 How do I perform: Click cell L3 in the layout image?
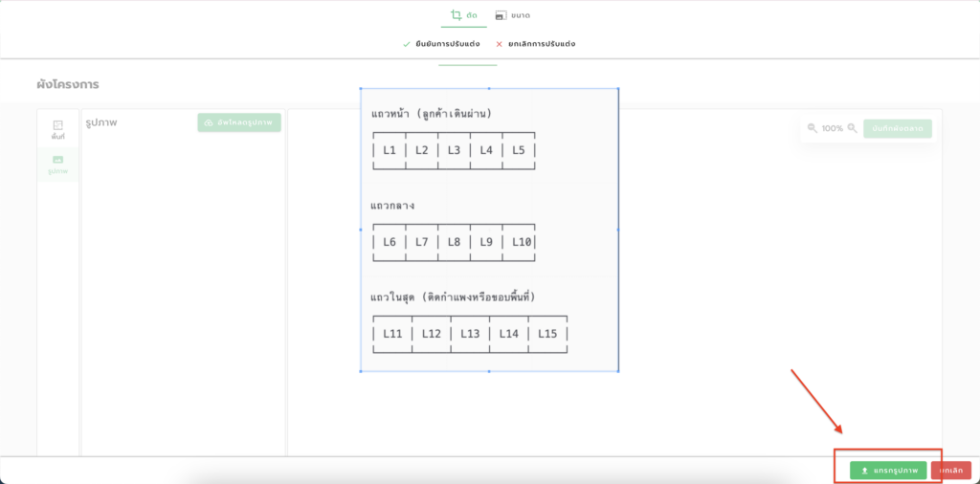coord(455,150)
